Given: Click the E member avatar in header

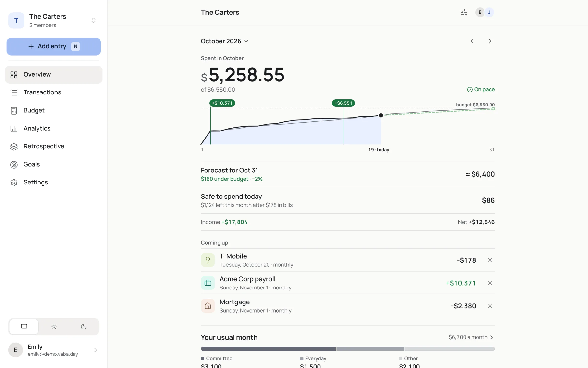Looking at the screenshot, I should point(480,12).
